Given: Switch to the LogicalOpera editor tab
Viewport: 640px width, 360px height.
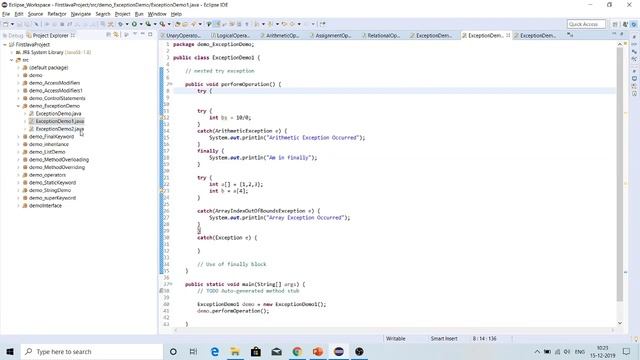Looking at the screenshot, I should pyautogui.click(x=231, y=36).
